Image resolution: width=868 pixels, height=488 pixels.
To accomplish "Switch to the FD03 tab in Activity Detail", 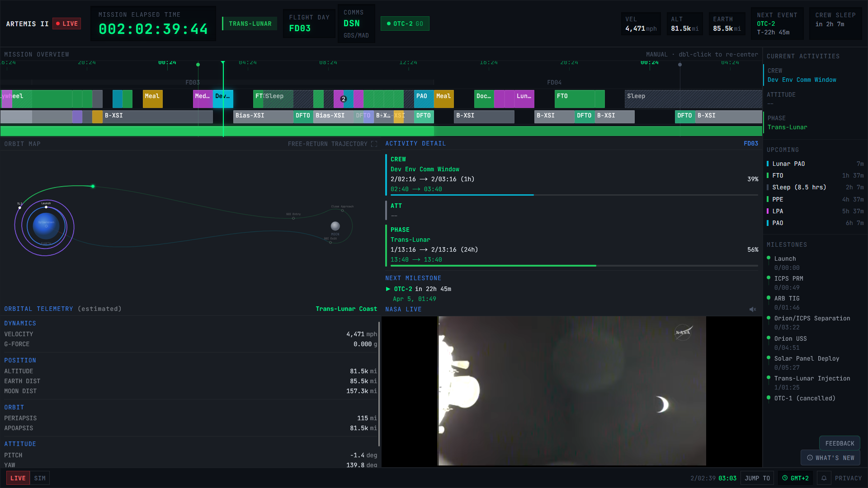I will (750, 143).
